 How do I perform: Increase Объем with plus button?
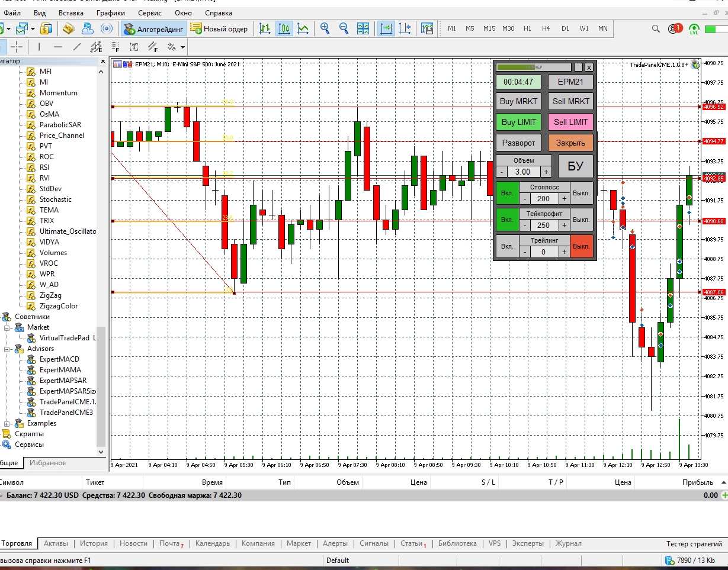pos(546,172)
